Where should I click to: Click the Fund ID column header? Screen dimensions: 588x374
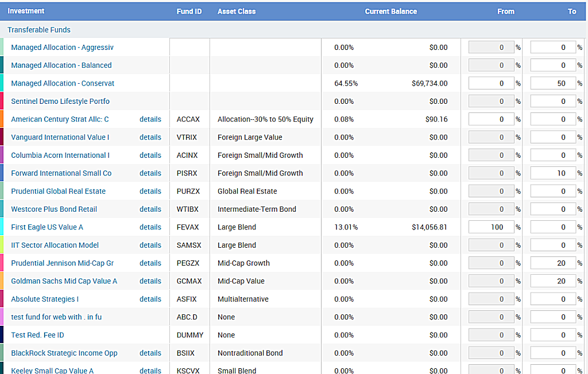[x=189, y=11]
